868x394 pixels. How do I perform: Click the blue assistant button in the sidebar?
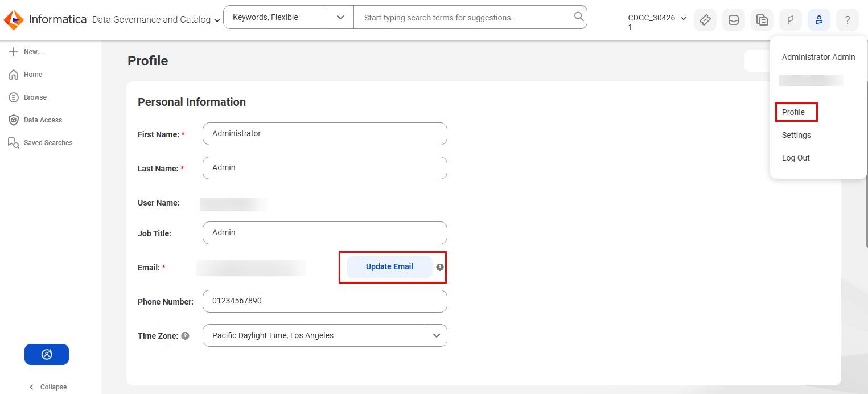[47, 354]
